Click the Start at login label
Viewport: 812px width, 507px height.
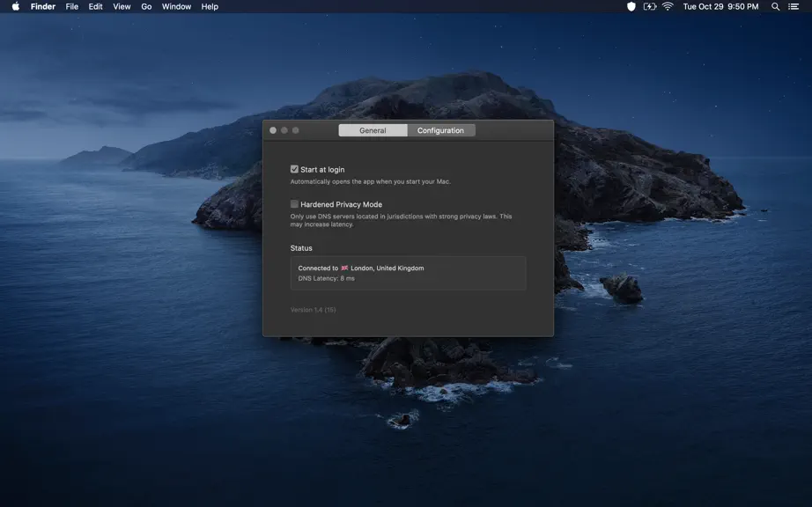point(322,170)
